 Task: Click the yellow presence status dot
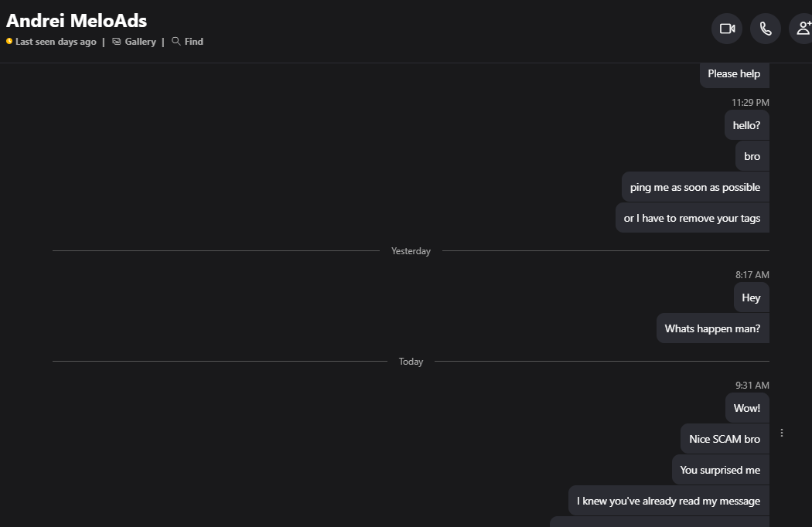tap(9, 42)
